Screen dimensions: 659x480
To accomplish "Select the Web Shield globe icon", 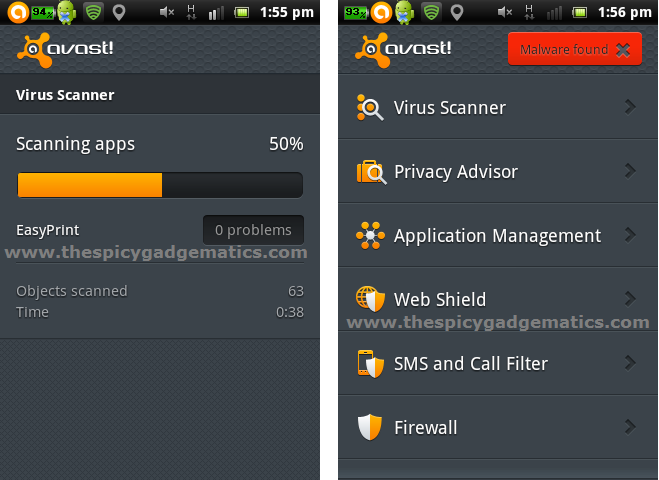I will pos(370,299).
